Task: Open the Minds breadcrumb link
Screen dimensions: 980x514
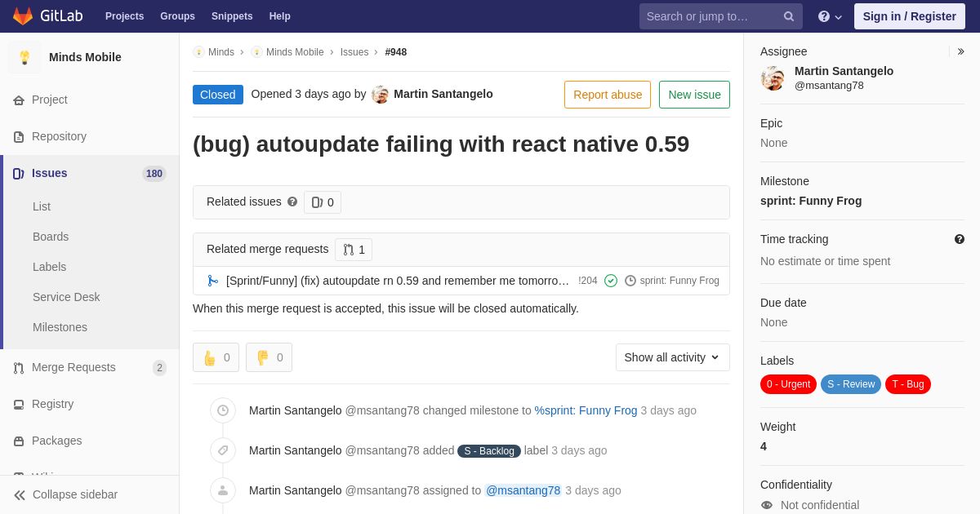Action: click(x=220, y=52)
